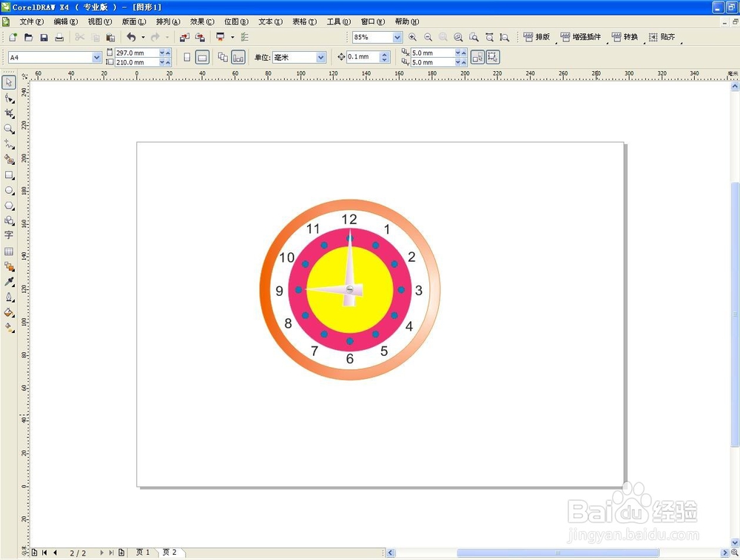This screenshot has height=560, width=740.
Task: Select the Ellipse tool
Action: (9, 191)
